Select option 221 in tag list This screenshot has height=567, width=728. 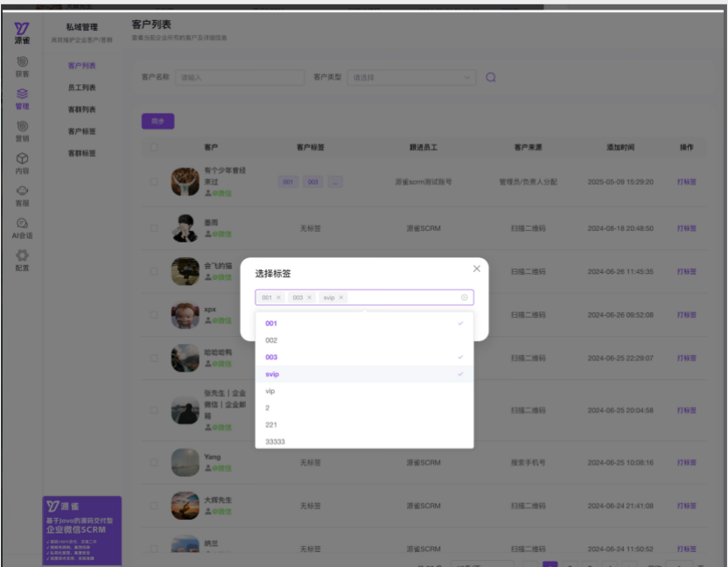point(364,424)
